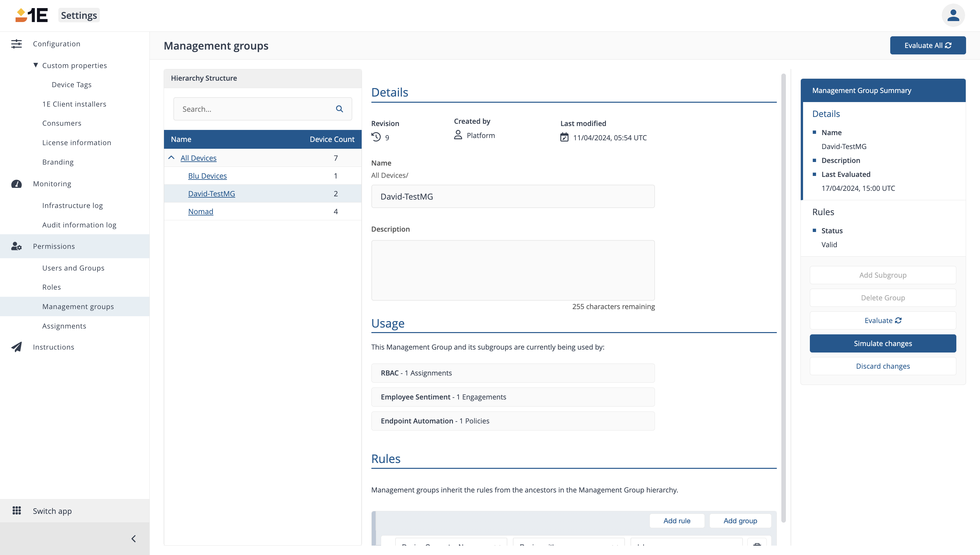Click the 1E logo
This screenshot has width=980, height=555.
[32, 16]
